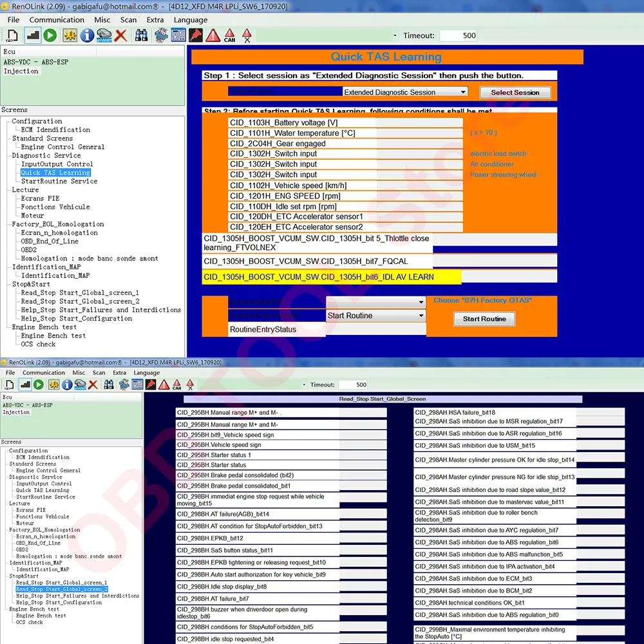Viewport: 644px width, 644px height.
Task: Select Engine Control General in the Quick TAS window tree
Action: coord(62,147)
